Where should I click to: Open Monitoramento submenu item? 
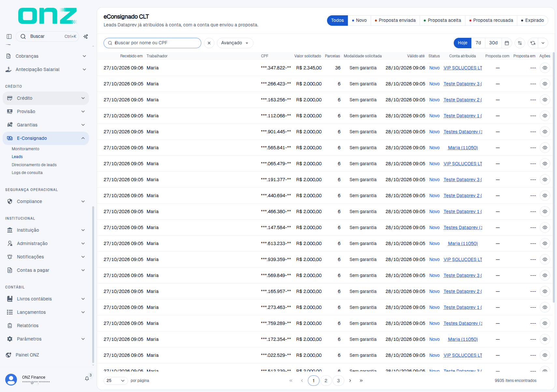pyautogui.click(x=25, y=149)
